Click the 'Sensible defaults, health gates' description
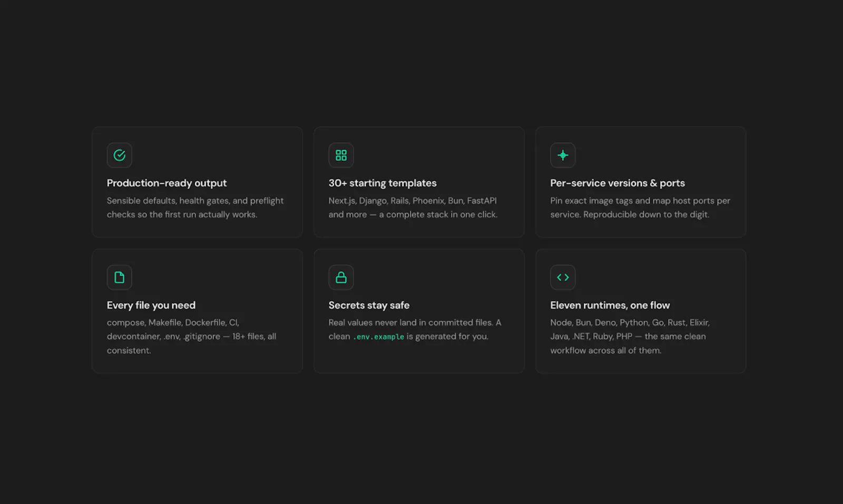Screen dimensions: 843x504 (195, 207)
